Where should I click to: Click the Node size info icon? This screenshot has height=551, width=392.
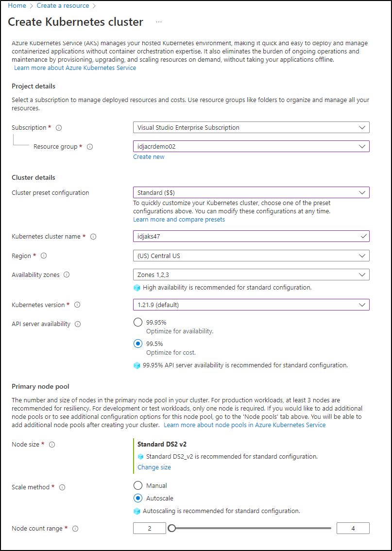pyautogui.click(x=52, y=445)
